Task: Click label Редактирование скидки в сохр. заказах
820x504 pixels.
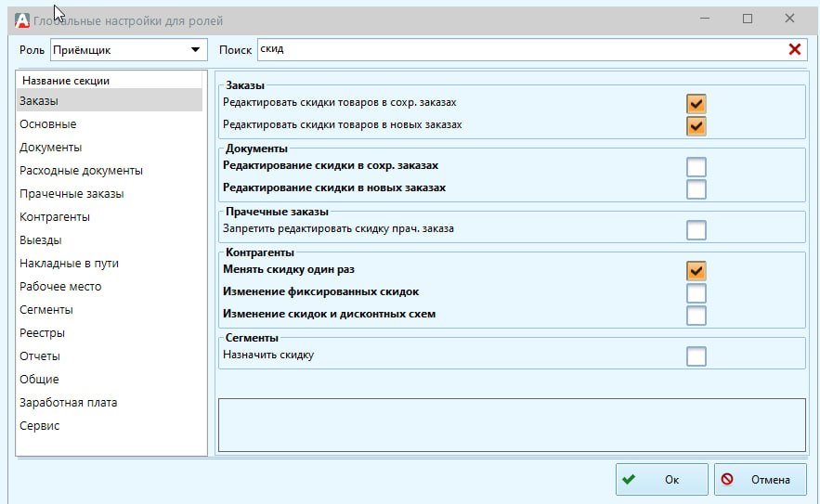Action: point(331,165)
